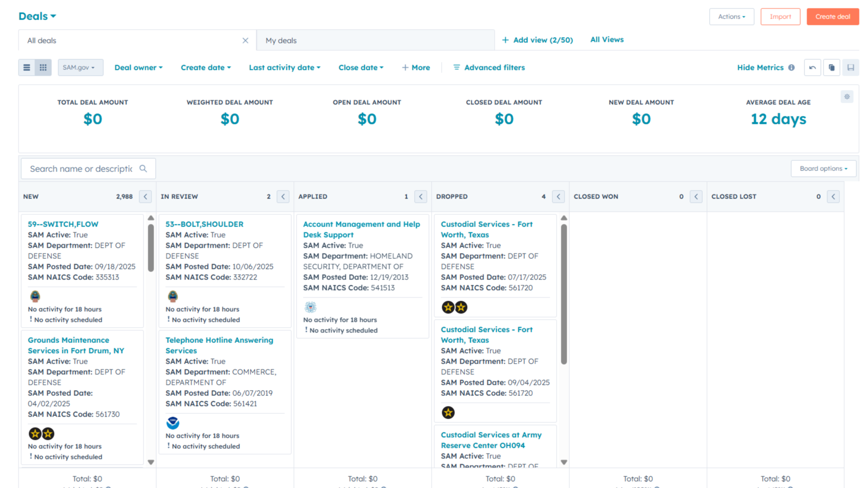Open the Board options dropdown
The width and height of the screenshot is (868, 488).
823,168
